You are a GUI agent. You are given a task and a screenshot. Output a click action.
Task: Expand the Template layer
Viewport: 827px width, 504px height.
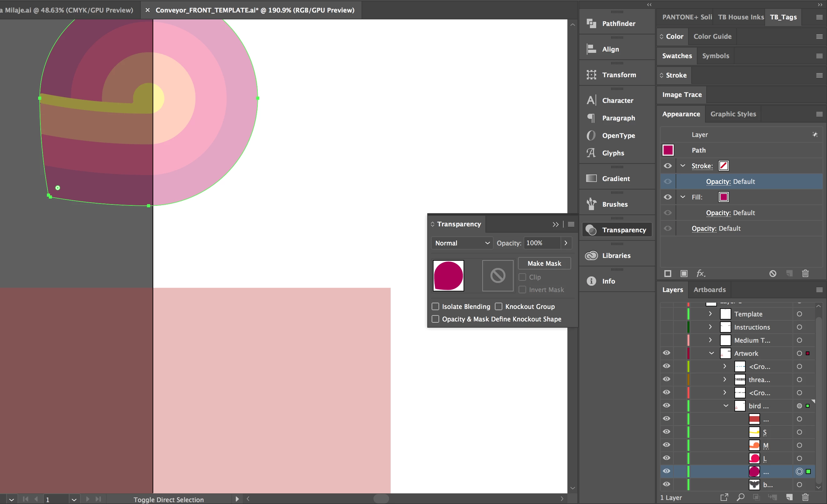point(710,314)
